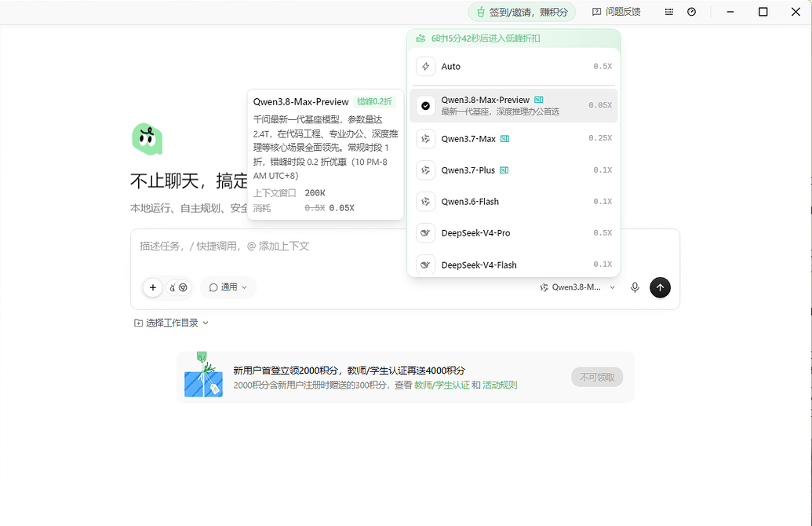Click the 0.05X rate for Qwen3.8-Max-Preview
Viewport: 812px width, 526px height.
click(600, 105)
